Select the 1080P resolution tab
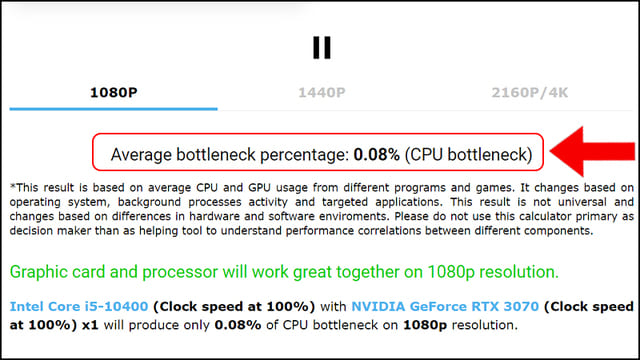 113,93
